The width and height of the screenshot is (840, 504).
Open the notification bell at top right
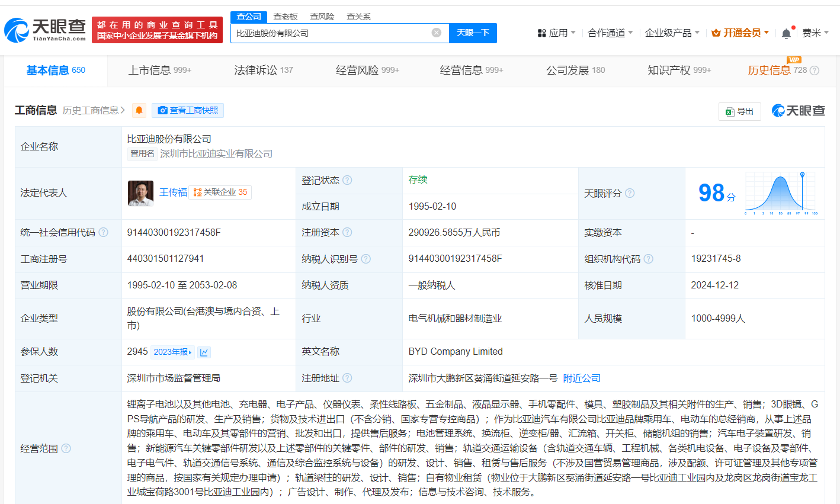[x=786, y=32]
